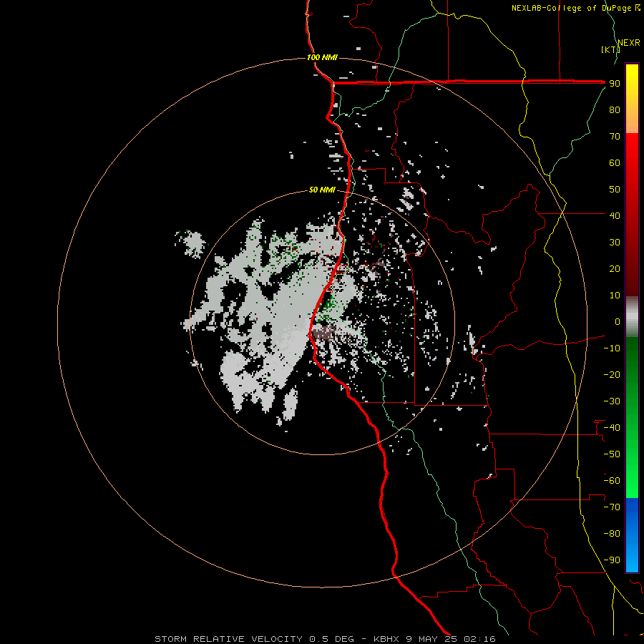
Task: Click the "KBHX" station ID in the caption
Action: pos(386,639)
